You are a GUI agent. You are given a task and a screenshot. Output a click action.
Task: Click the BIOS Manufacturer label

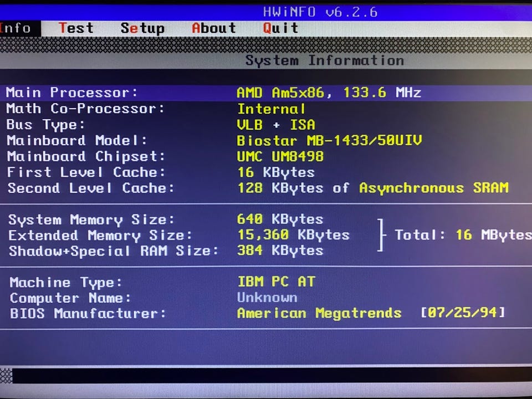point(88,314)
